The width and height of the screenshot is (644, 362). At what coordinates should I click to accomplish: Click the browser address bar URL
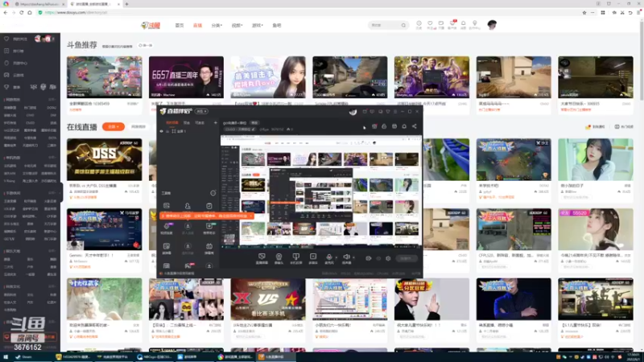click(76, 13)
